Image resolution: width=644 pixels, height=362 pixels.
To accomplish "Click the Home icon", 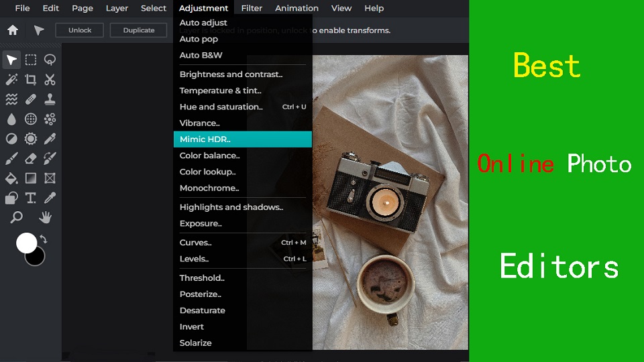I will click(13, 30).
